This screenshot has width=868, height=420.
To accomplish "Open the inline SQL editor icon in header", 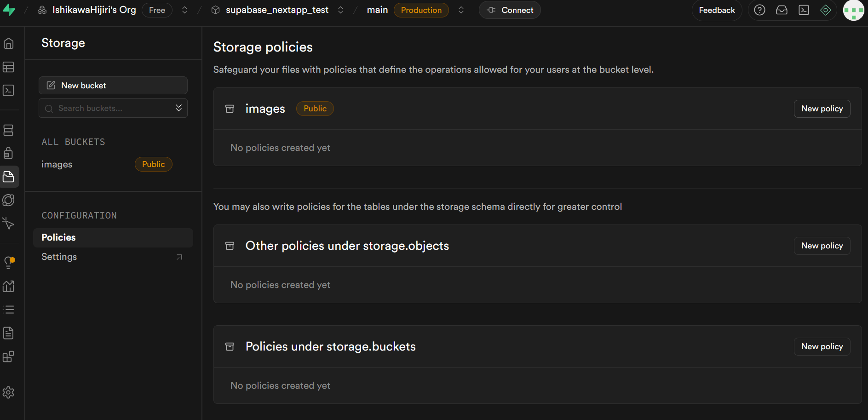I will click(804, 10).
